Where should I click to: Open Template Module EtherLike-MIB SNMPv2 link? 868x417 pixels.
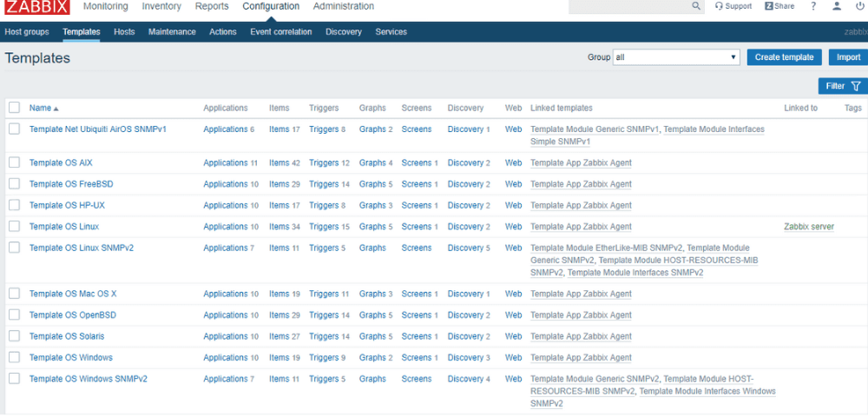point(606,248)
